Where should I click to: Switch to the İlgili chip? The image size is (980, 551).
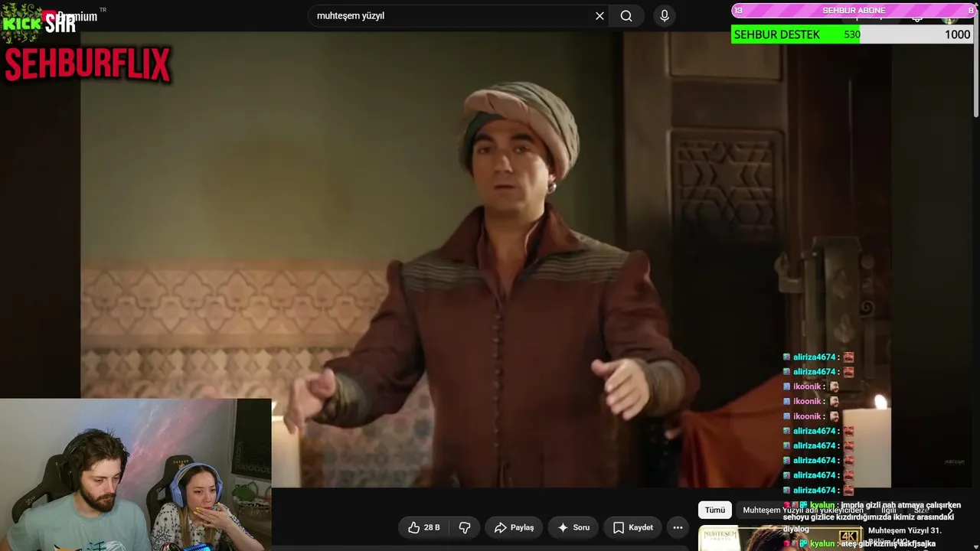click(x=888, y=510)
